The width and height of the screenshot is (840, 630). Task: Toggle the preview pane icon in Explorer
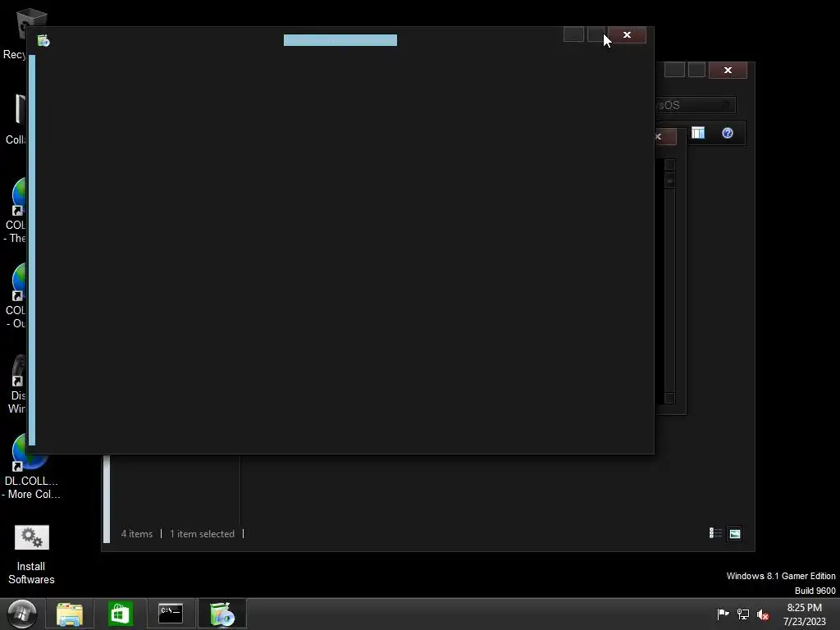coord(698,133)
